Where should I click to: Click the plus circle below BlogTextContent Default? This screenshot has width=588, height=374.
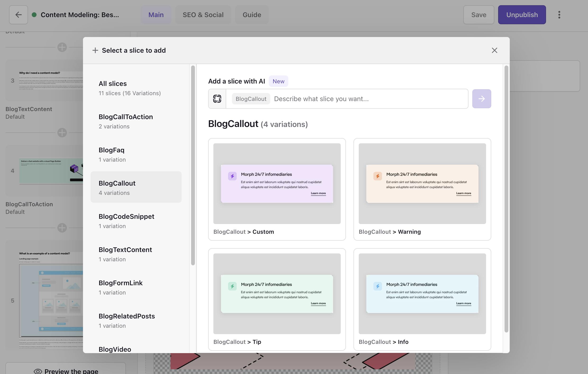pos(62,132)
